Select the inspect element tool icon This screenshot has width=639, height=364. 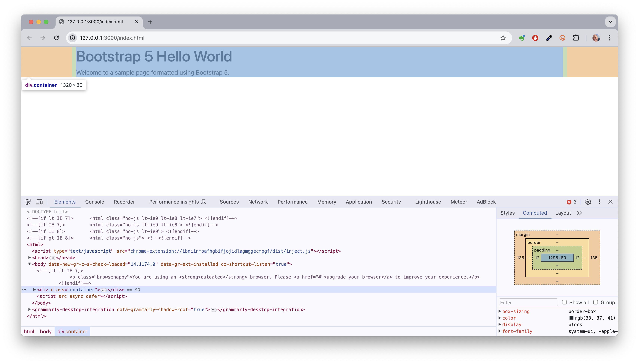coord(28,202)
